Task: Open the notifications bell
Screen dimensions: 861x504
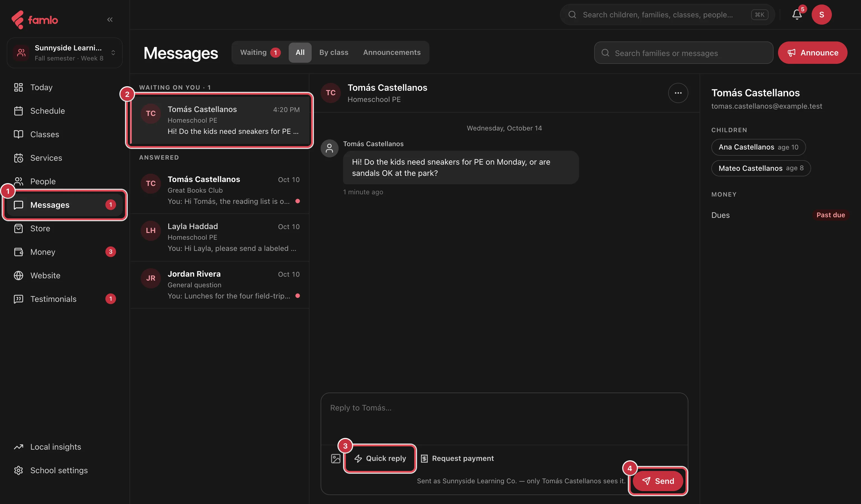Action: click(x=797, y=15)
